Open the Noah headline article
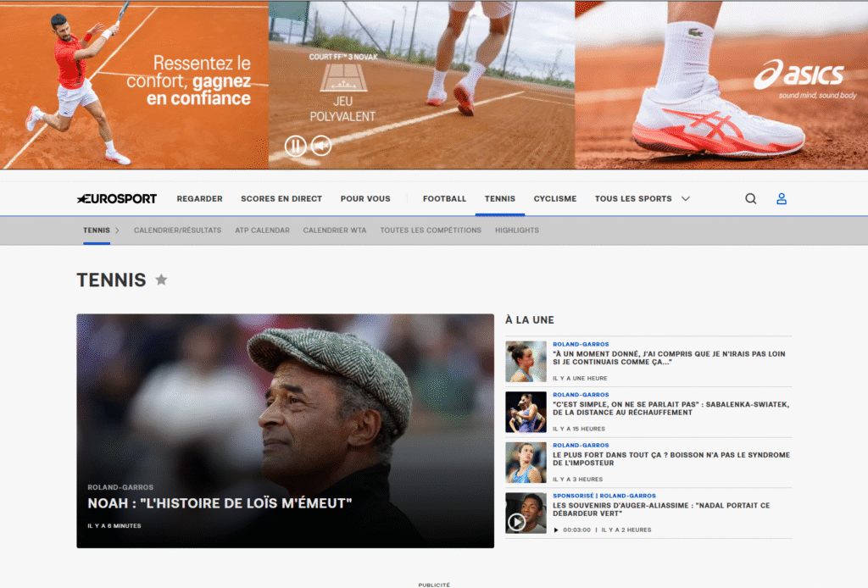This screenshot has width=868, height=588. 220,503
